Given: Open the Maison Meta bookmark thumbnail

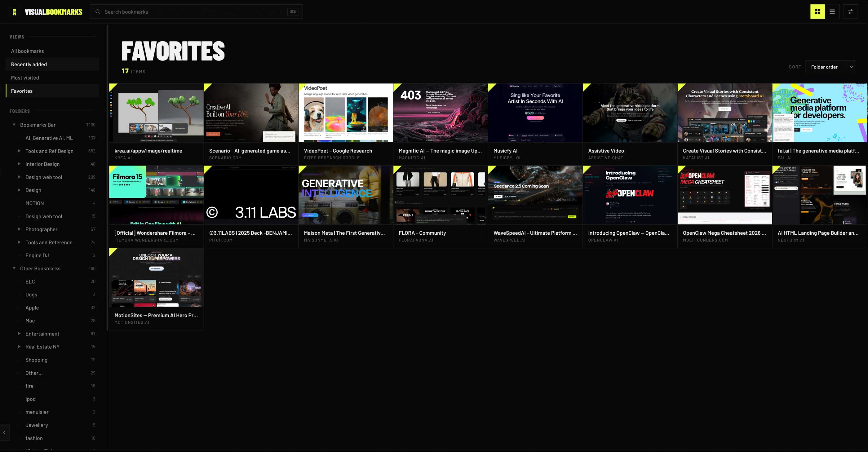Looking at the screenshot, I should (346, 195).
